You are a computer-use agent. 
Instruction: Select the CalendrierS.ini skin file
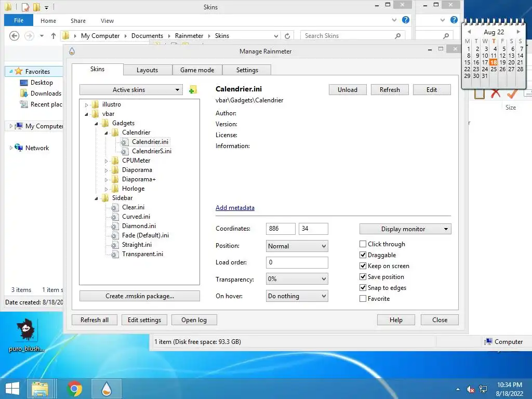click(x=152, y=151)
